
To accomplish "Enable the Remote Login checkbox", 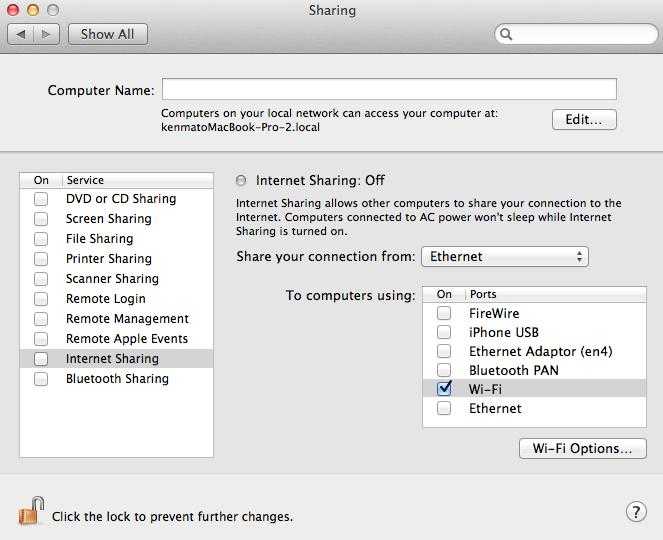I will (x=41, y=299).
